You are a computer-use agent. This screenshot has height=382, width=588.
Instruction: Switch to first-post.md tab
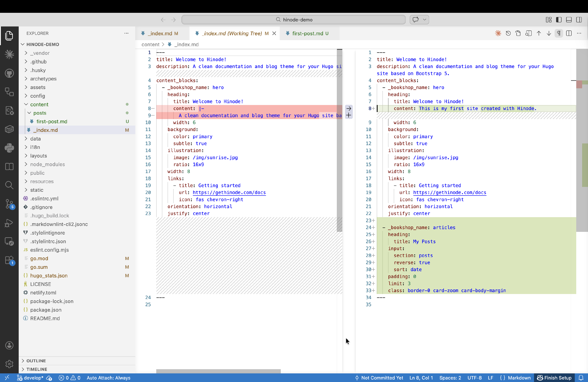click(x=307, y=33)
